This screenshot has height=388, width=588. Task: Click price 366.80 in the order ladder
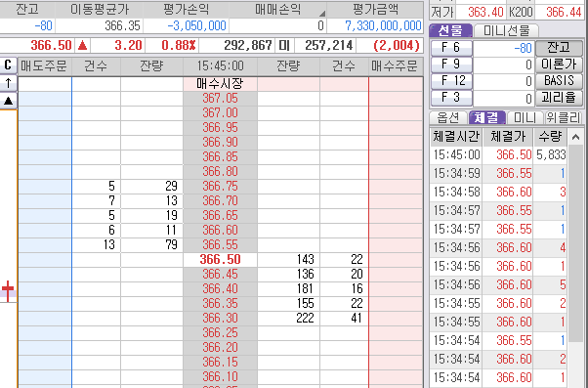220,171
